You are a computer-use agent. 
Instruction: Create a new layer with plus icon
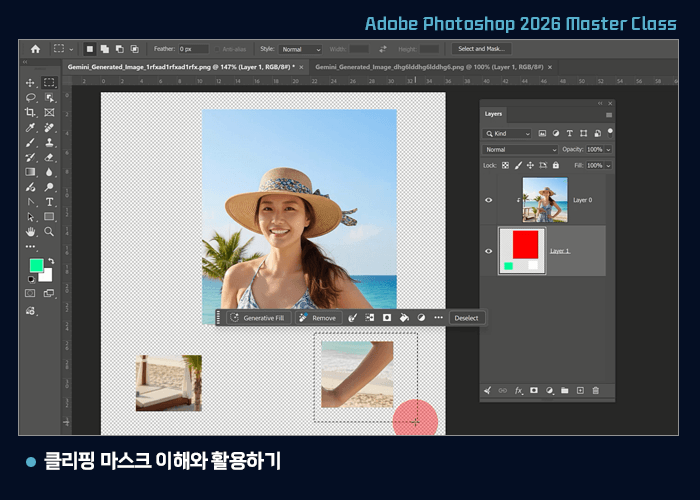580,391
